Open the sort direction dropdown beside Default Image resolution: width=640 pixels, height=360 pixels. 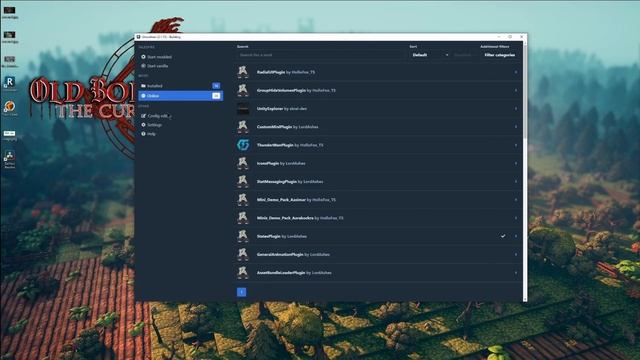pyautogui.click(x=464, y=55)
